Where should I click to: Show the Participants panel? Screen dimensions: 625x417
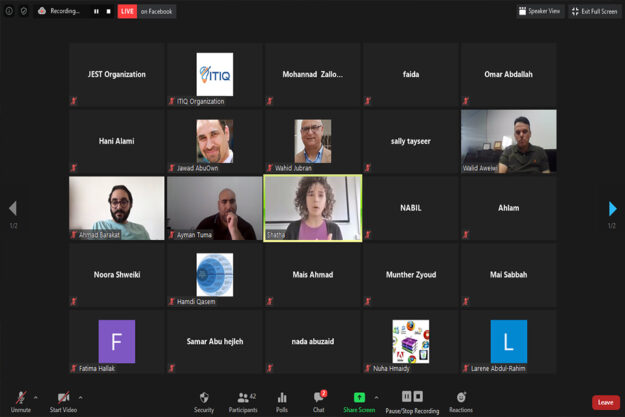click(x=240, y=400)
